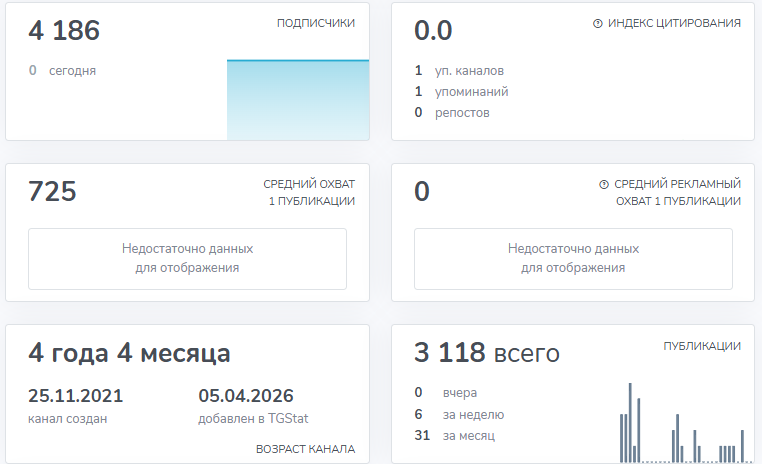Screen dimensions: 762x464
Task: Click the help icon beside СРЕДНИЙ РЕКЛАМНЫЙ ОХВАТ
Action: coord(604,184)
